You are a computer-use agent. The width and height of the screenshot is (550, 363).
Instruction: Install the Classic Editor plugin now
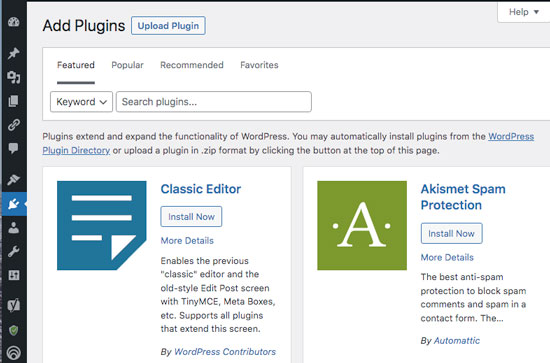click(x=191, y=217)
